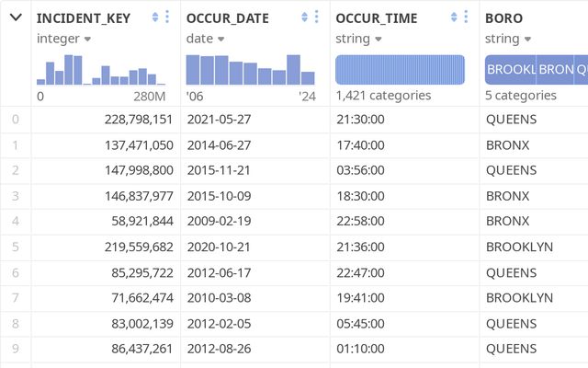
Task: Select the BRON segment in BORO summary
Action: 555,70
